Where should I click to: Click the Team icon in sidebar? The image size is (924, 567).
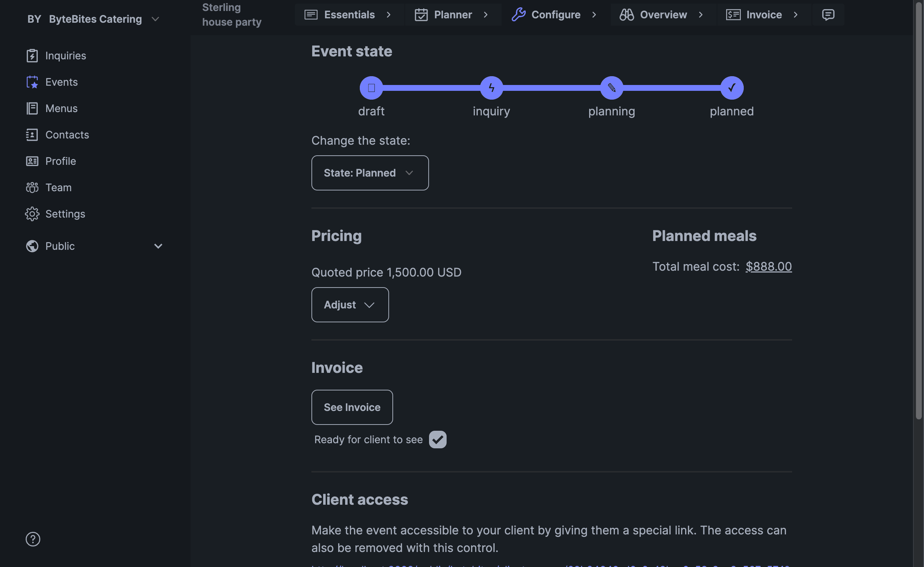31,188
